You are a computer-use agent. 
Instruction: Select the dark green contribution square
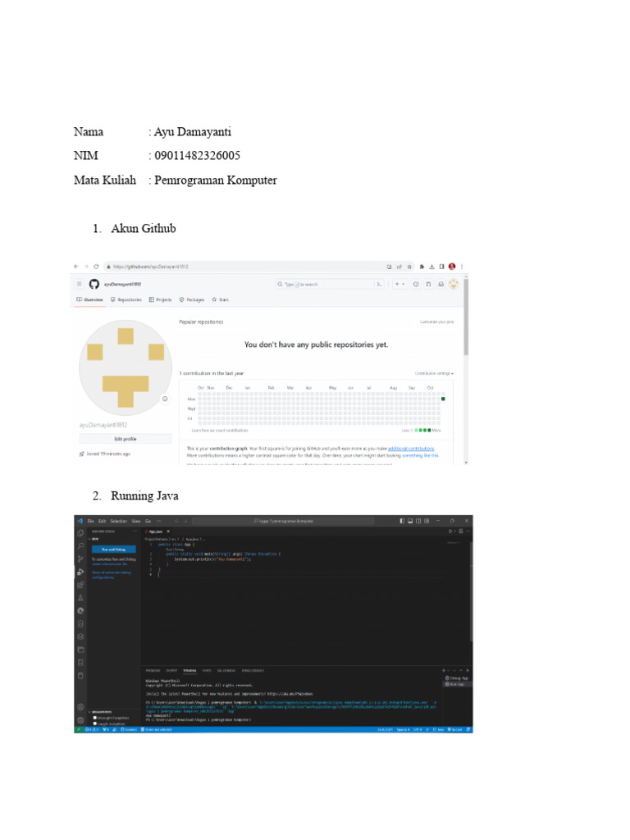(443, 399)
